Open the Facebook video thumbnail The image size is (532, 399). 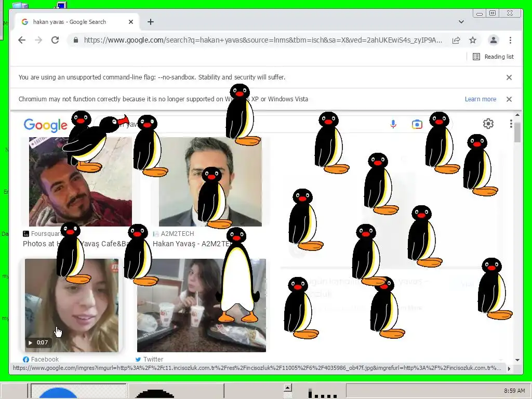click(x=72, y=305)
